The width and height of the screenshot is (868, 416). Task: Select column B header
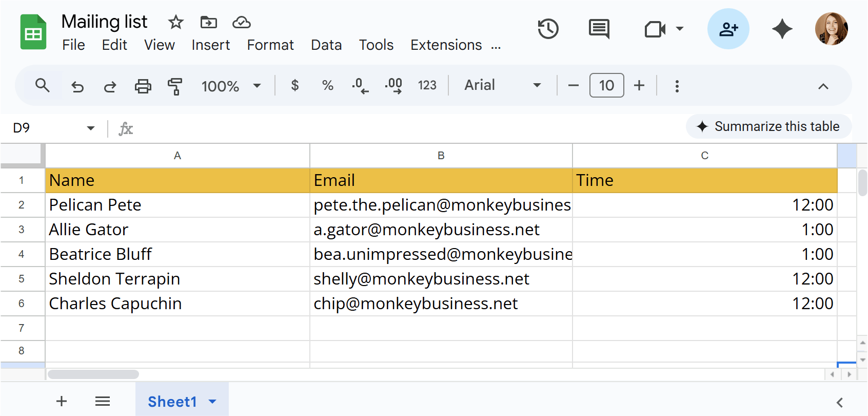tap(441, 156)
